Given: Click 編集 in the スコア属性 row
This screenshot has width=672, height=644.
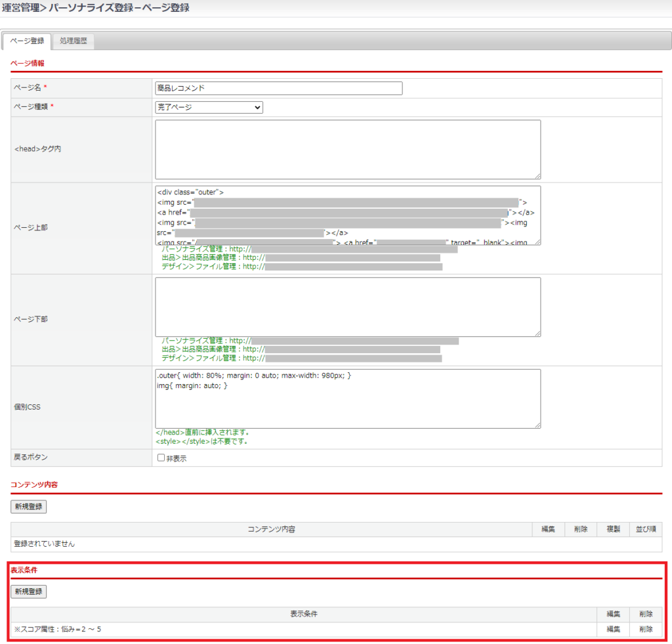Looking at the screenshot, I should click(613, 629).
